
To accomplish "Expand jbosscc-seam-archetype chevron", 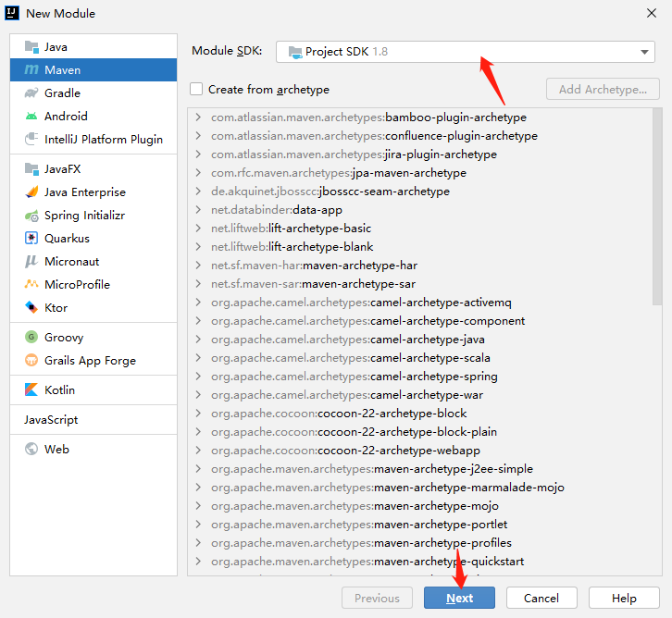I will coord(198,191).
